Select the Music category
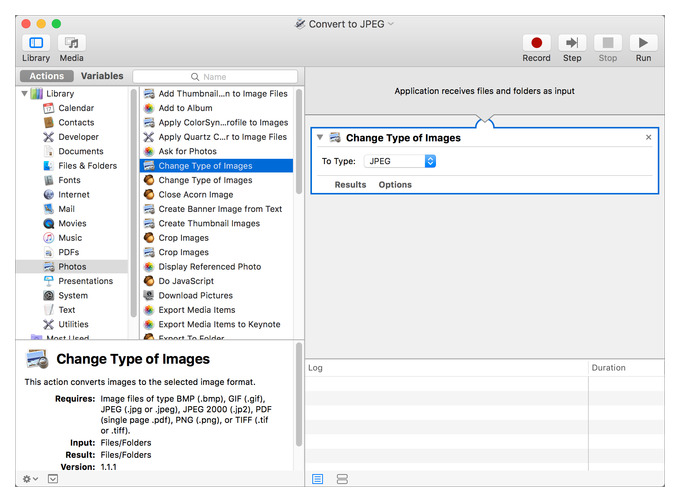680x502 pixels. (70, 238)
